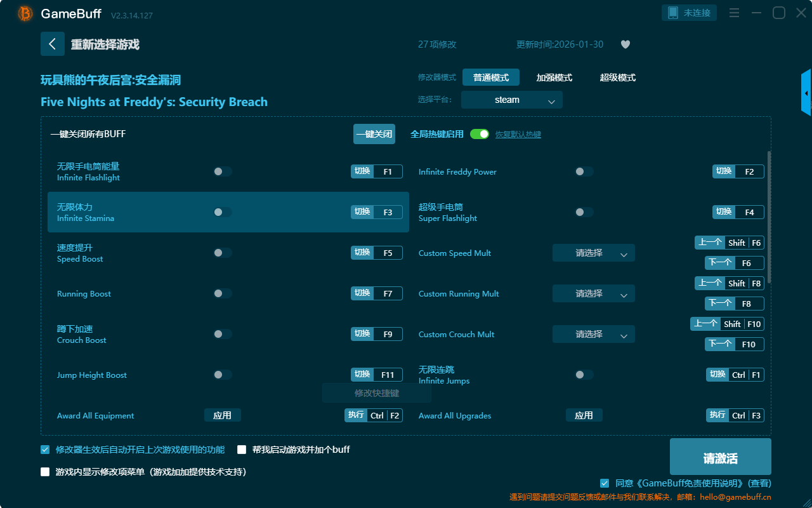Select the 超级模式 mode tab
The width and height of the screenshot is (812, 508).
617,77
